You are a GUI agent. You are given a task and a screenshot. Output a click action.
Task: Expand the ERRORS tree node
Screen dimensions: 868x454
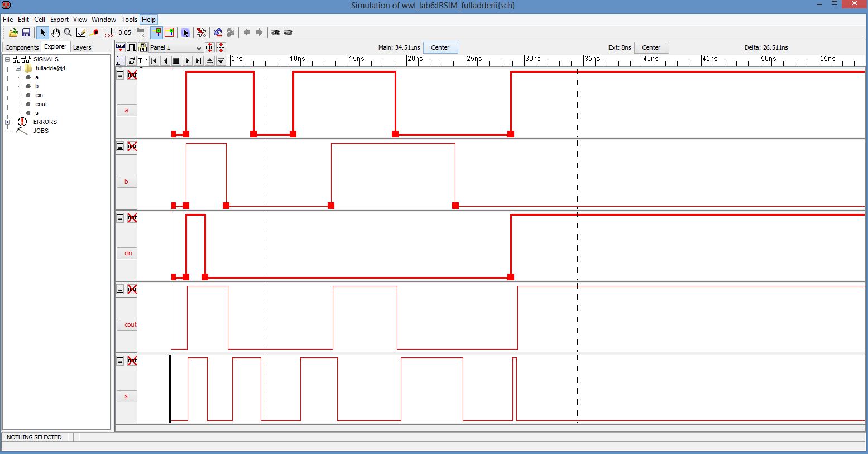(8, 122)
